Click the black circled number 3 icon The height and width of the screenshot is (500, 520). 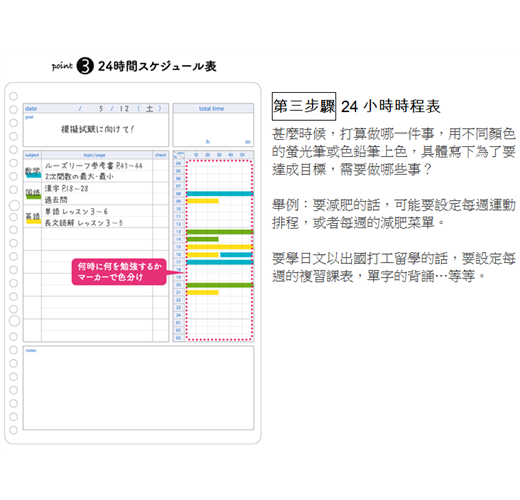click(x=85, y=66)
